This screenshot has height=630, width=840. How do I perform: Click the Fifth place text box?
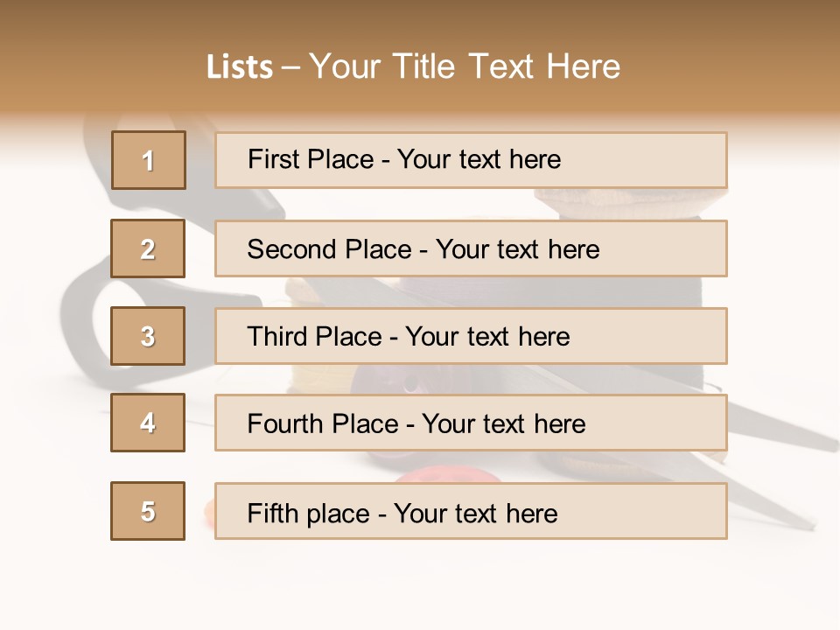pos(471,512)
